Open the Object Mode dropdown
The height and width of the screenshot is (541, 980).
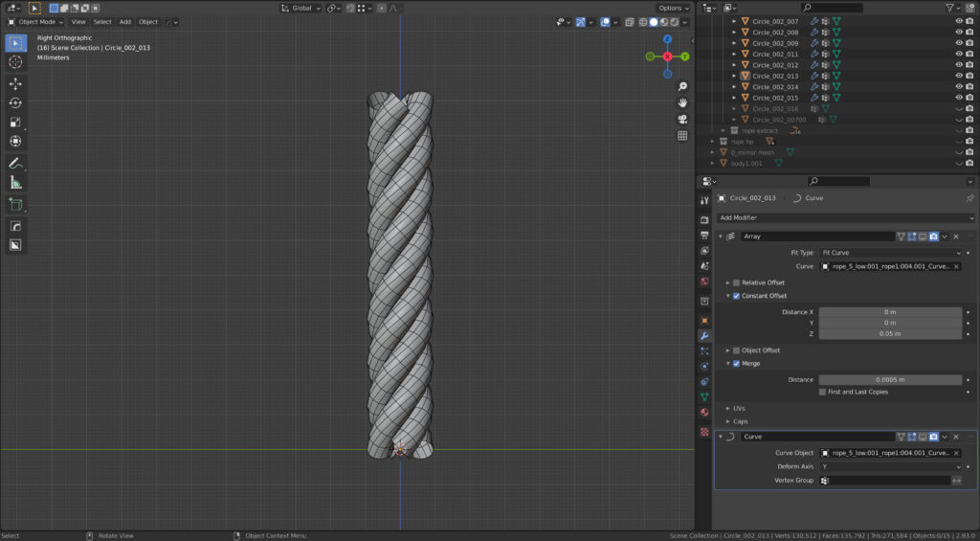35,21
